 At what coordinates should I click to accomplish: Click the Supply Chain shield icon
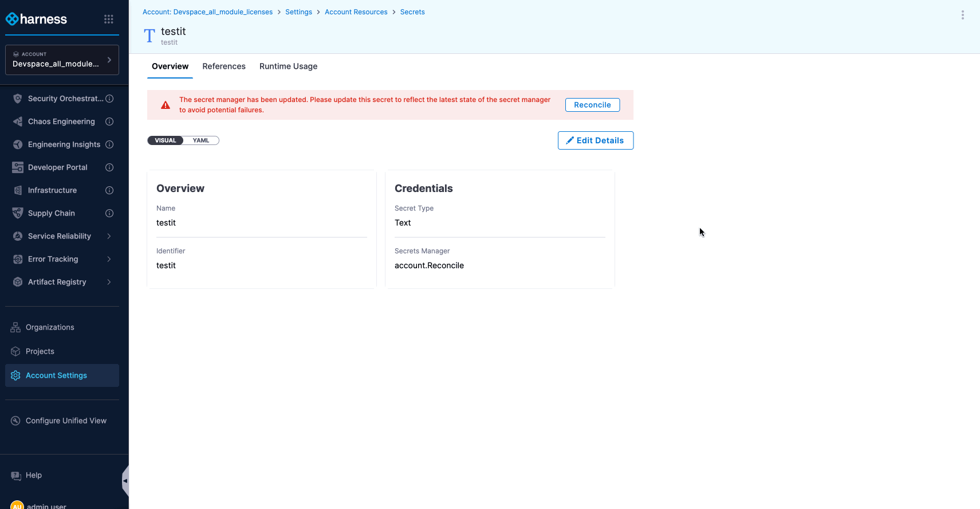pos(18,213)
